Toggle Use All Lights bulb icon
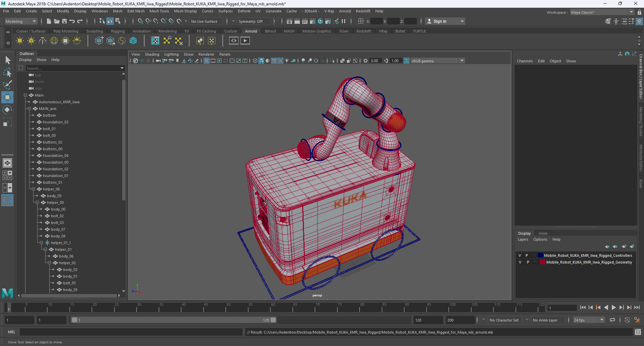 coord(287,61)
